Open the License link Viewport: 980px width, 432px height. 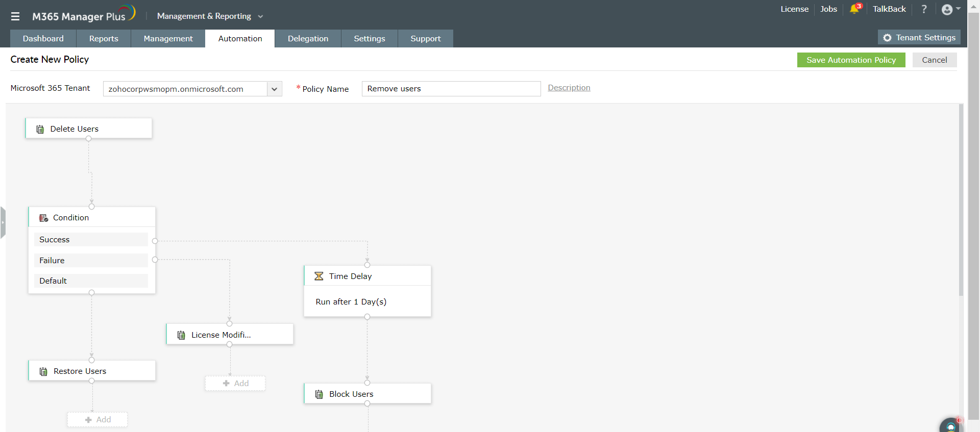tap(795, 9)
